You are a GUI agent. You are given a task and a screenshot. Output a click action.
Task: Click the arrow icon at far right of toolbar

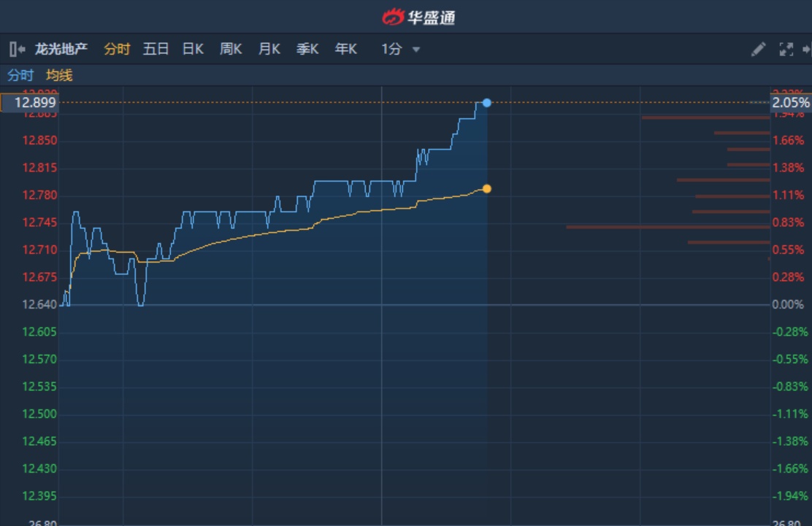tap(806, 50)
